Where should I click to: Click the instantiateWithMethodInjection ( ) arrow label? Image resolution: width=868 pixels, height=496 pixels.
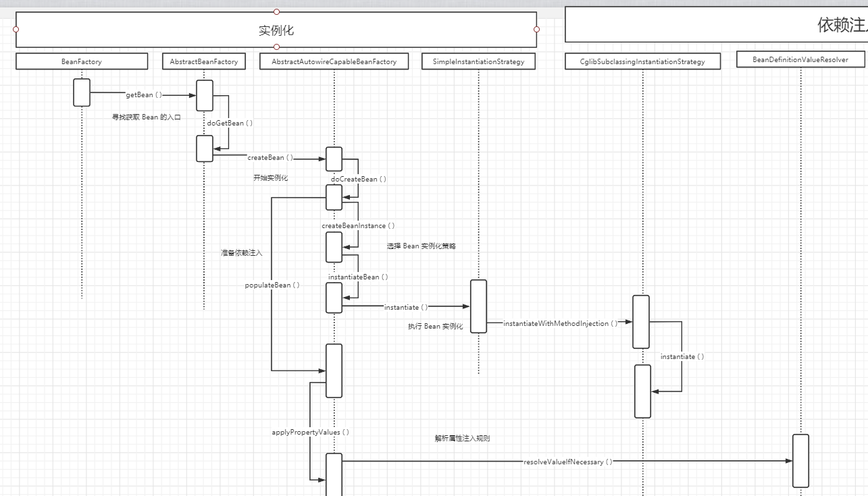[x=561, y=324]
